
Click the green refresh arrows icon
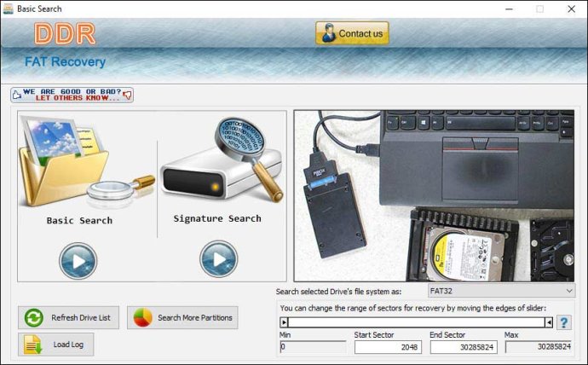(34, 318)
